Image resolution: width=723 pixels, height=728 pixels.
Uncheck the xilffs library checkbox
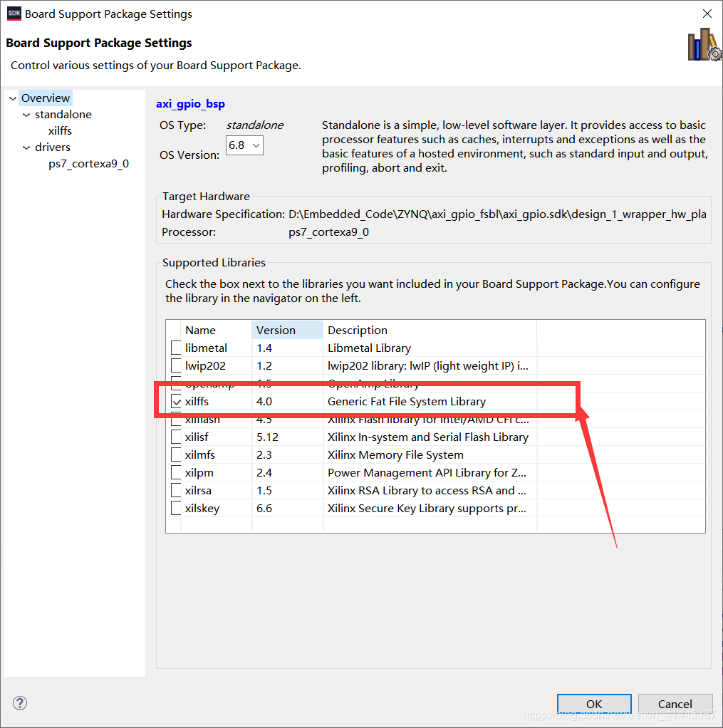coord(176,401)
